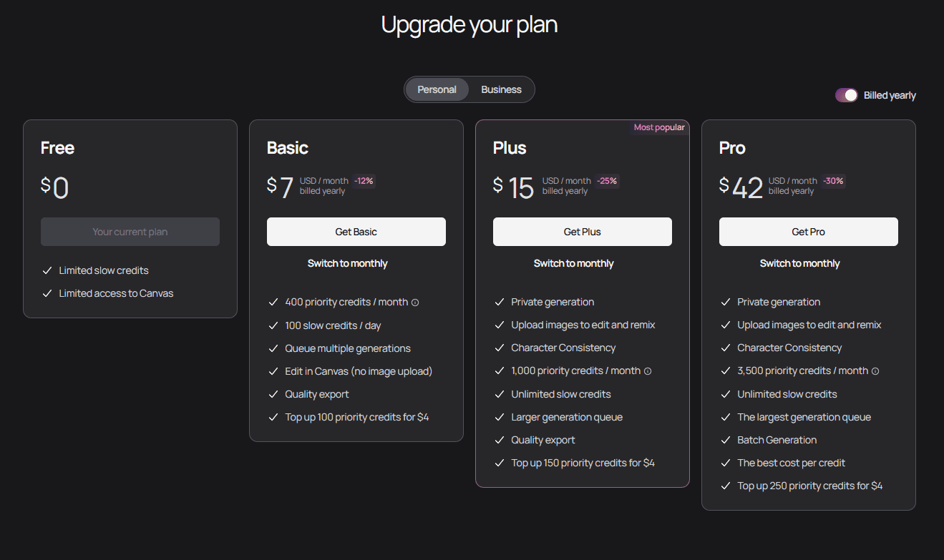Click info icon beside 400 priority credits
Screen dimensions: 944x560
click(415, 303)
